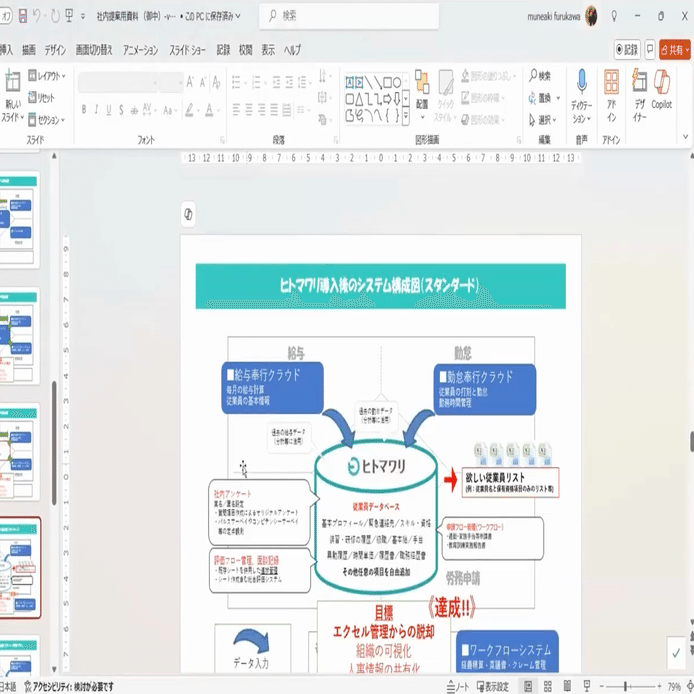Open クイック スタイル gallery
The image size is (694, 694).
[x=445, y=96]
